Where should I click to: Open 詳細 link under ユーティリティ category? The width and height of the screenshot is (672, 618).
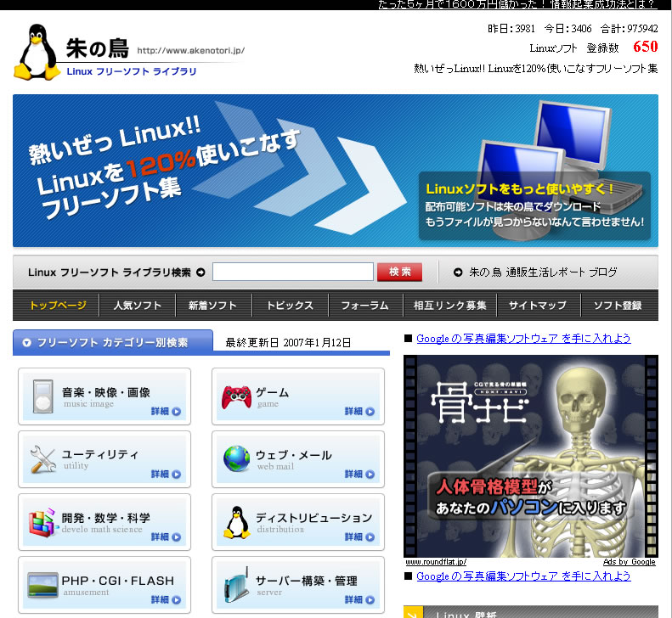click(166, 475)
